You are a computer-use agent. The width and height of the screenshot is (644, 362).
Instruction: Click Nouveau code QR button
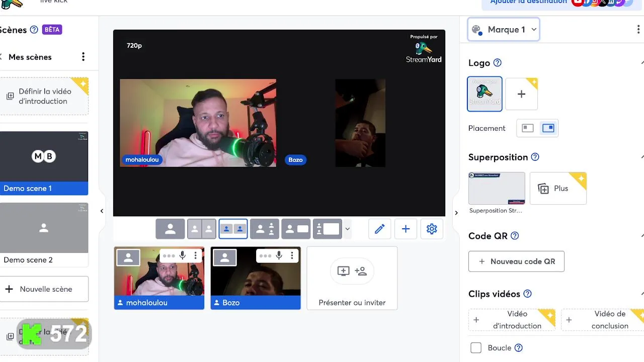point(516,261)
